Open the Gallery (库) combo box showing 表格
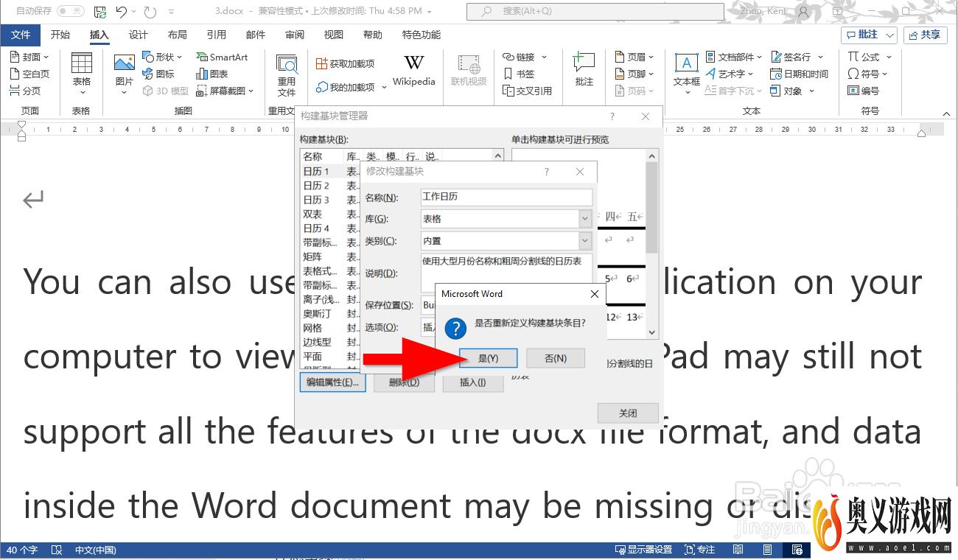The image size is (958, 560). click(506, 219)
